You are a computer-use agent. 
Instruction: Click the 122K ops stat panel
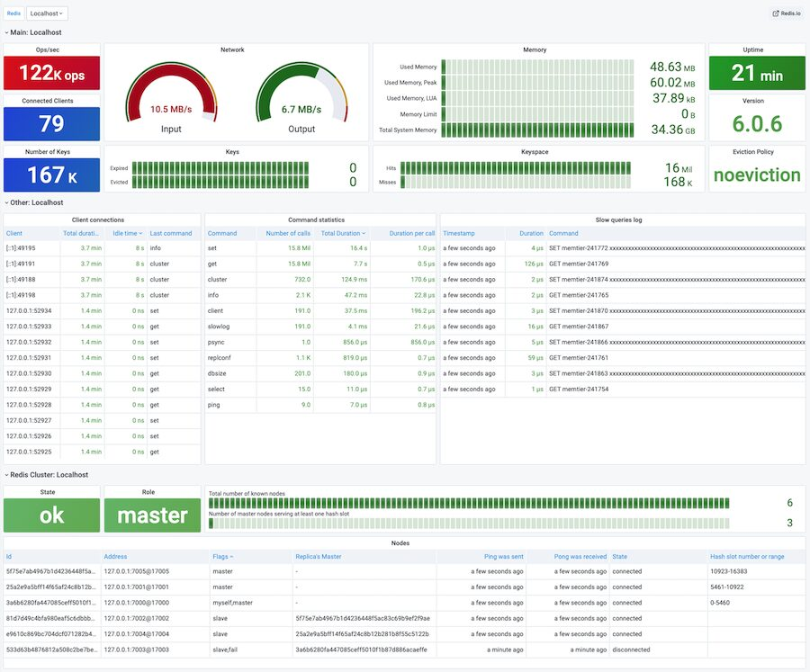click(51, 72)
